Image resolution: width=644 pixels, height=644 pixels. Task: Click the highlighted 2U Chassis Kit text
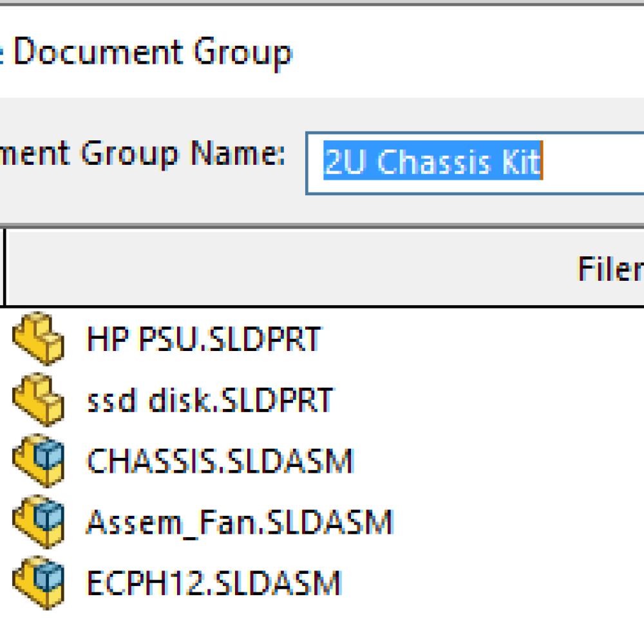click(x=431, y=162)
